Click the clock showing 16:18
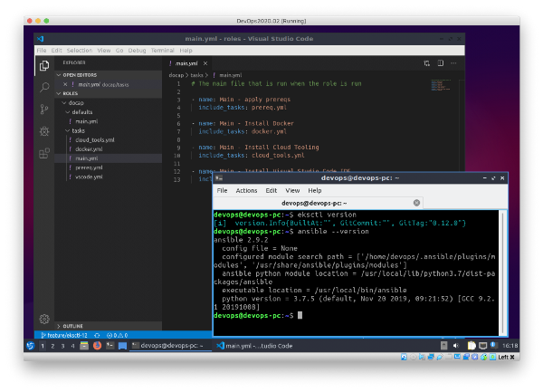The height and width of the screenshot is (392, 543). [x=510, y=346]
